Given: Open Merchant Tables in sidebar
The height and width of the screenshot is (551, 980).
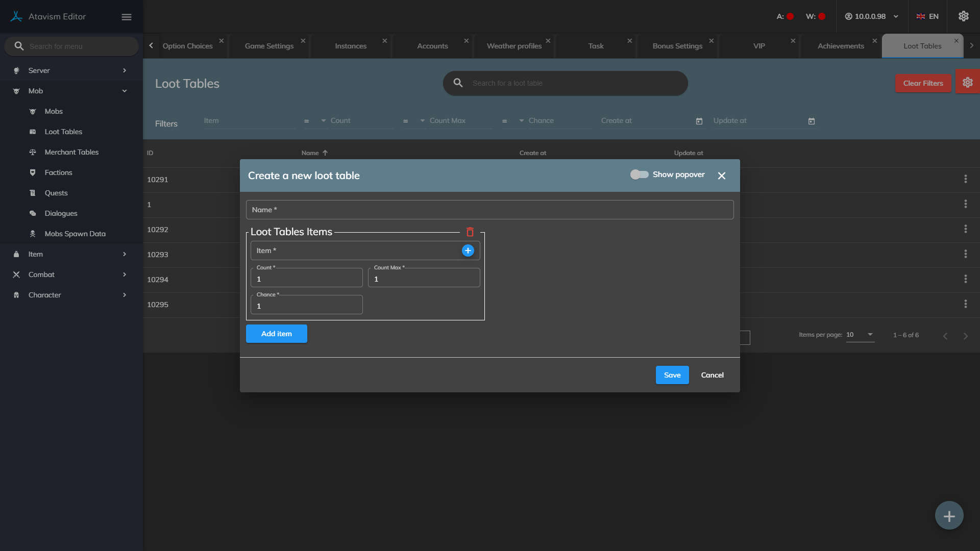Looking at the screenshot, I should point(71,152).
